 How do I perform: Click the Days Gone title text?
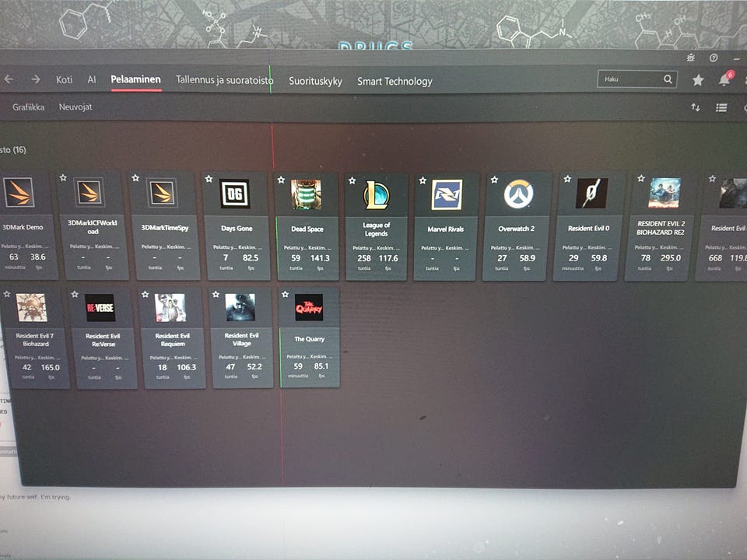click(237, 228)
